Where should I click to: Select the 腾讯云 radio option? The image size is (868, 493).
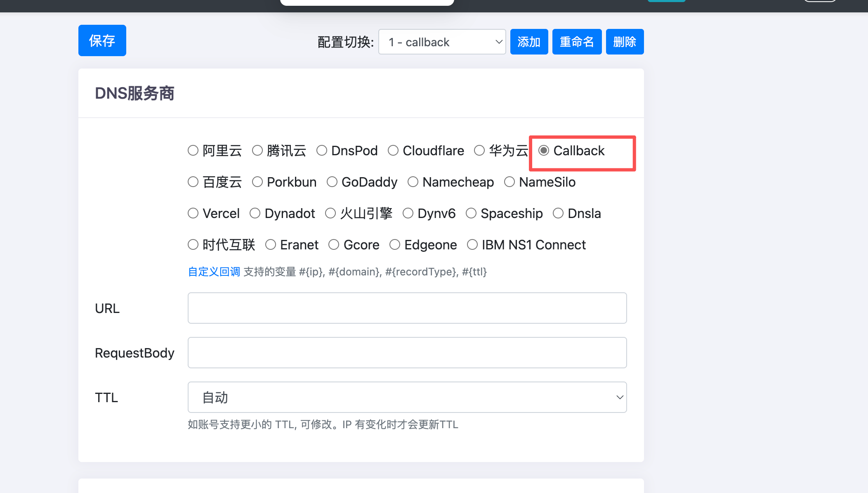coord(257,150)
